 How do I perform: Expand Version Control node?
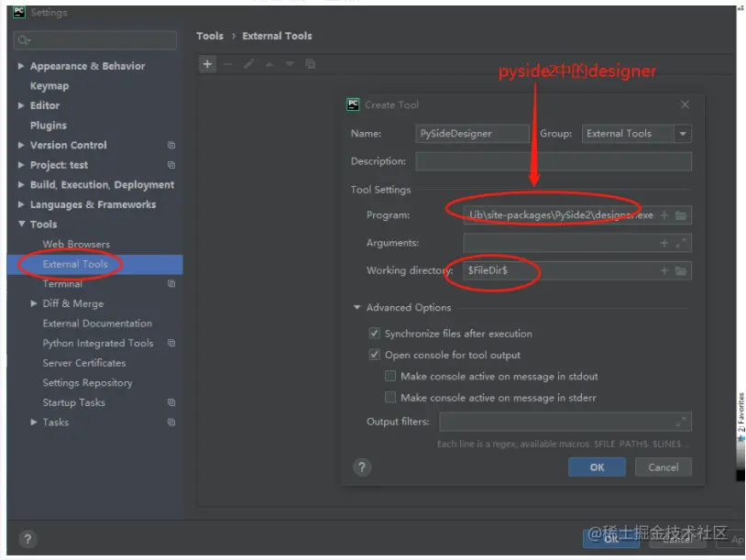click(x=21, y=145)
